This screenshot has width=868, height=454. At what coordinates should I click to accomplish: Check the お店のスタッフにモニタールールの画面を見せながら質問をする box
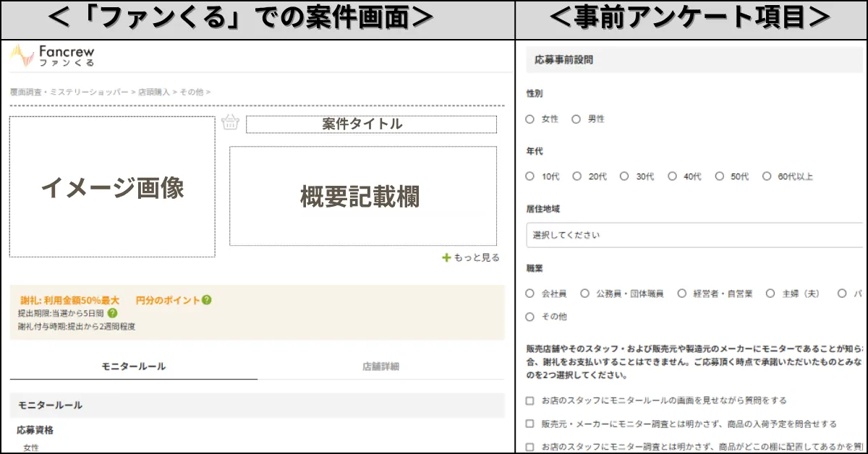pos(530,400)
